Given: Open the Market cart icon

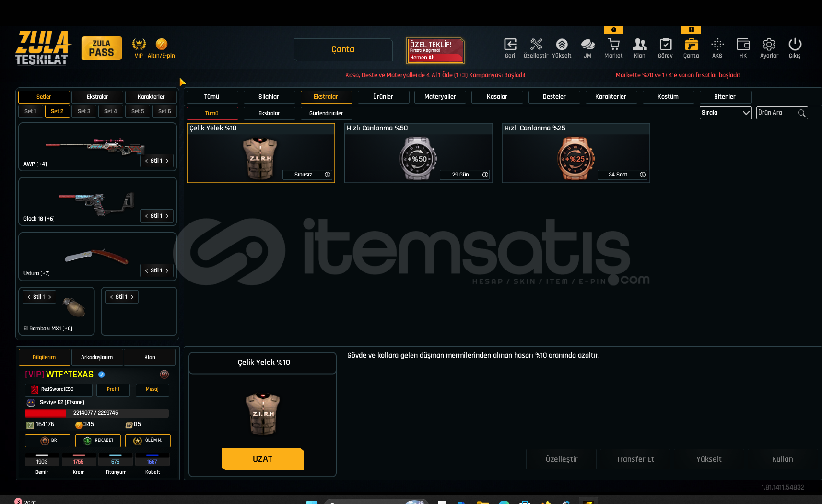Looking at the screenshot, I should [613, 45].
